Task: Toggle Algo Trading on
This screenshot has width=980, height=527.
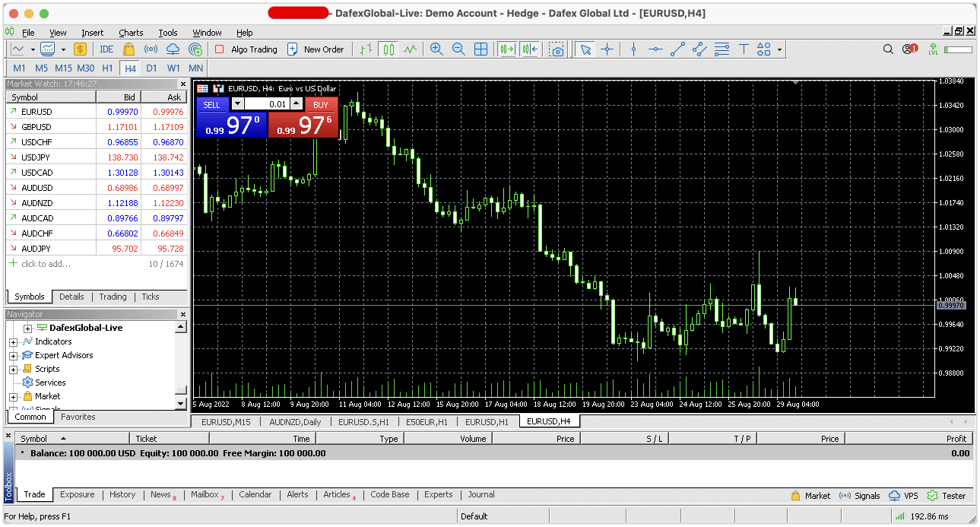Action: (x=246, y=49)
